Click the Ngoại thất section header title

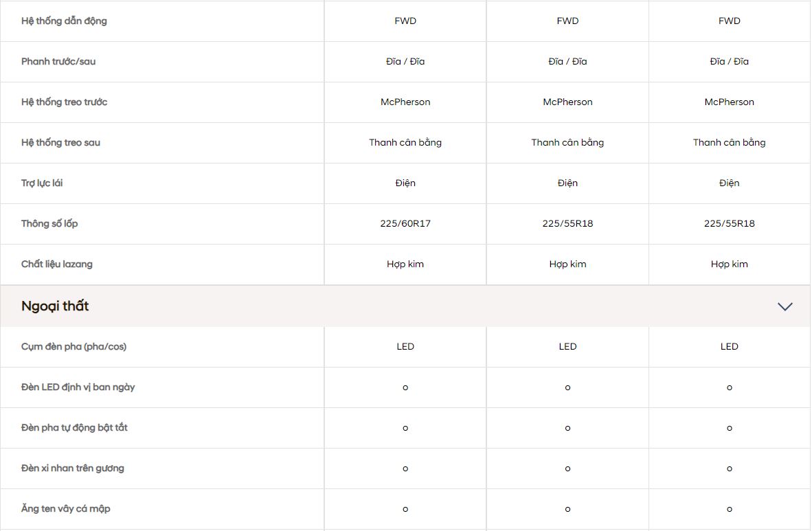[x=55, y=306]
